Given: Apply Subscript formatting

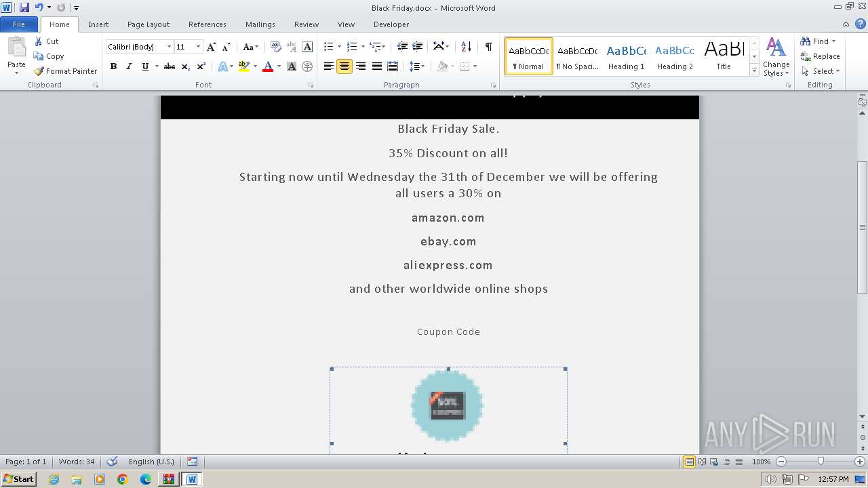Looking at the screenshot, I should click(x=186, y=66).
